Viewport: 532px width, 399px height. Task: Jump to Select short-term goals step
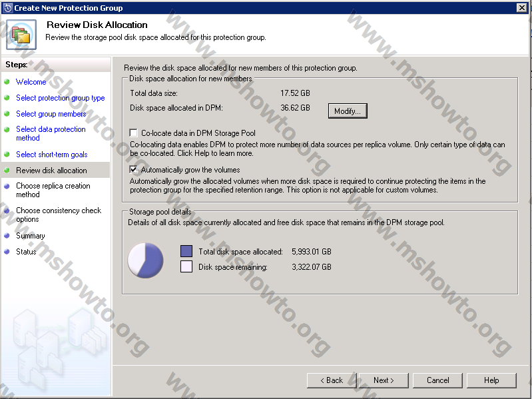pos(51,155)
